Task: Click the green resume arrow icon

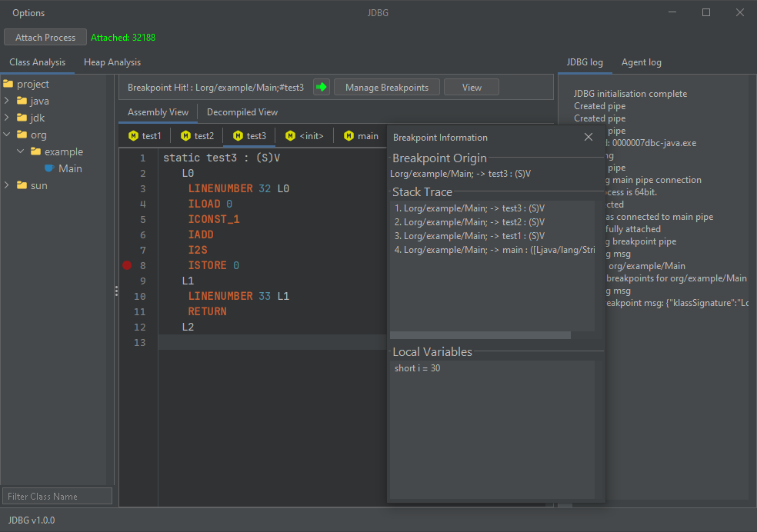Action: (x=322, y=88)
